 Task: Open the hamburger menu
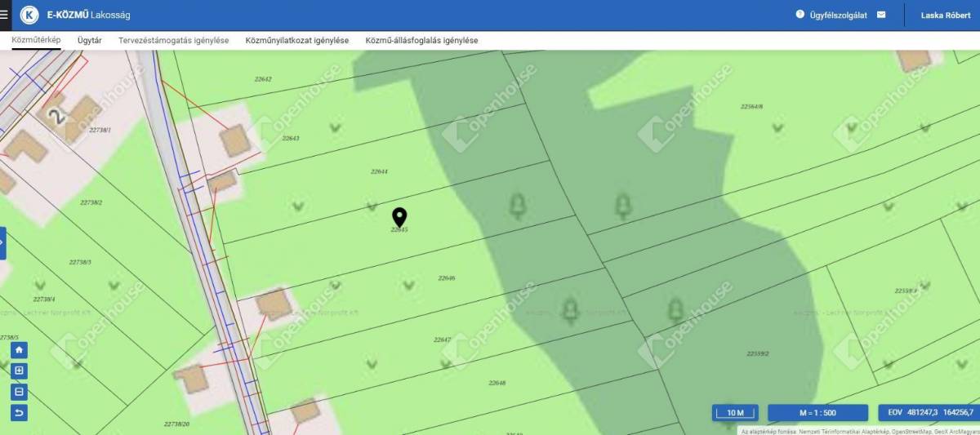point(5,15)
